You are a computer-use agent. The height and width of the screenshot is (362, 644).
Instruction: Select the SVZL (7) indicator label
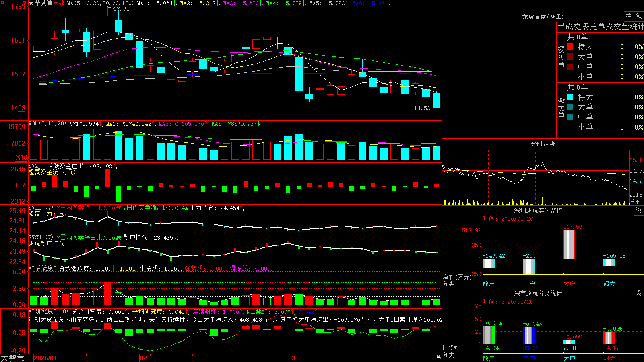click(x=41, y=208)
